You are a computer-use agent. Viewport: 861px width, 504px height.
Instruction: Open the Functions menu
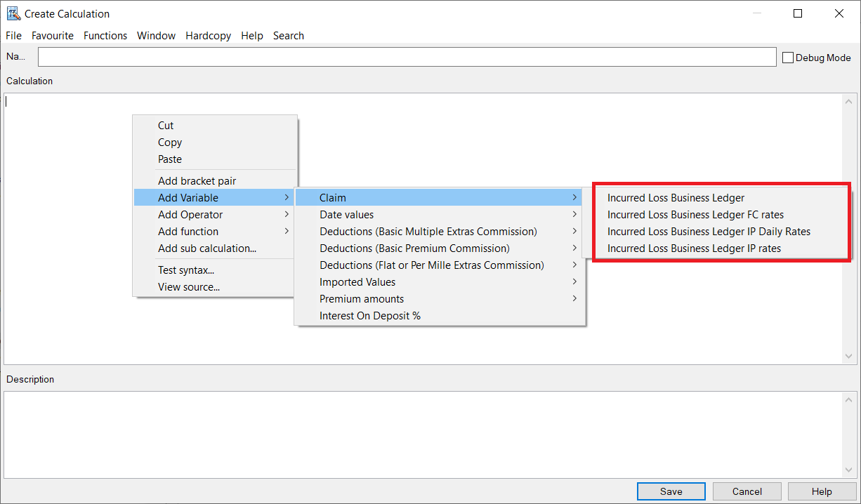[105, 36]
